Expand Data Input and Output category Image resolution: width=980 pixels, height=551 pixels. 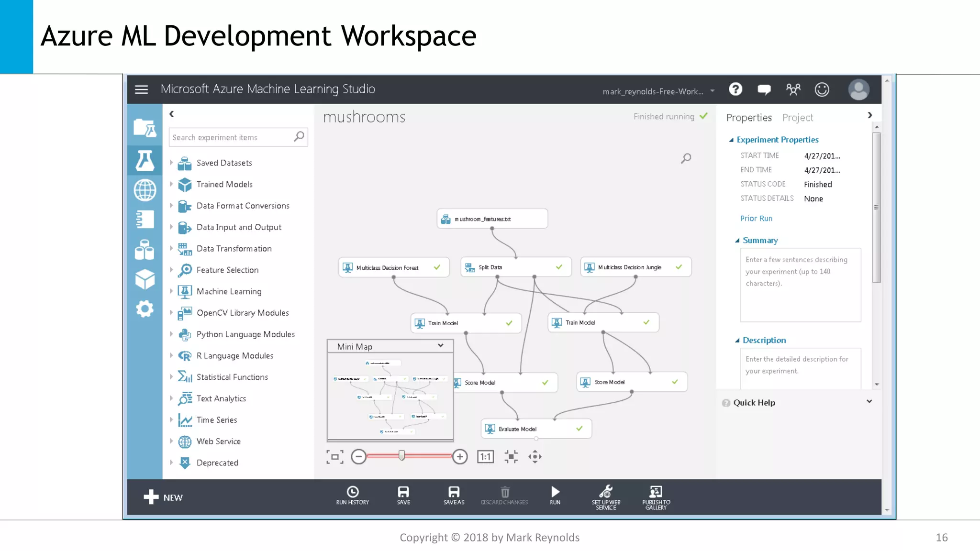[171, 227]
